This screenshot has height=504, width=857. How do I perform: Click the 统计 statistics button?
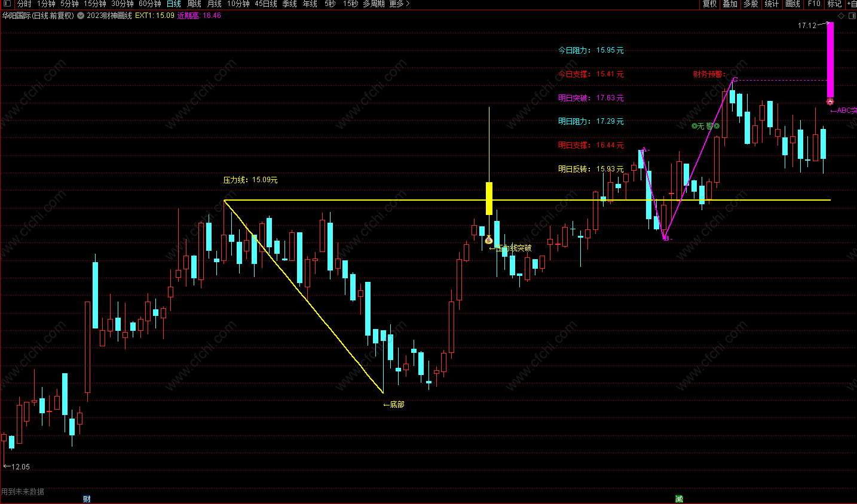point(772,4)
